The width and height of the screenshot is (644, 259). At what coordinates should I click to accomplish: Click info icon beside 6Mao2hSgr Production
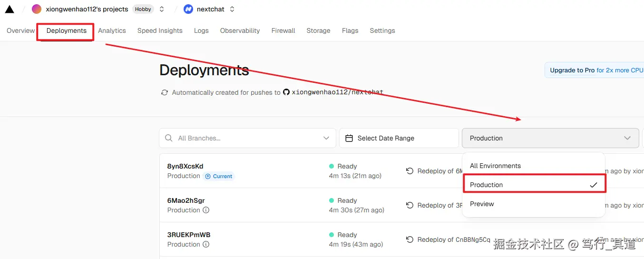(x=206, y=210)
